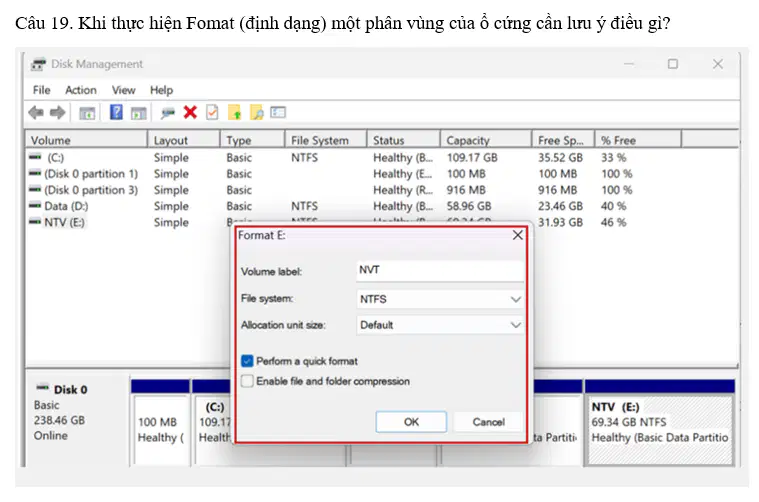The image size is (759, 502).
Task: Uncheck Perform a quick format
Action: (x=247, y=361)
